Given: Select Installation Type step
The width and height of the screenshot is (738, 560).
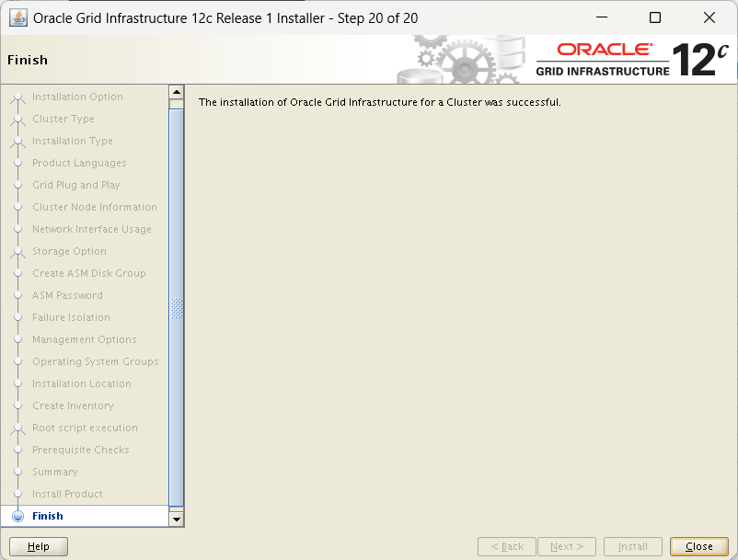Looking at the screenshot, I should pyautogui.click(x=72, y=141).
